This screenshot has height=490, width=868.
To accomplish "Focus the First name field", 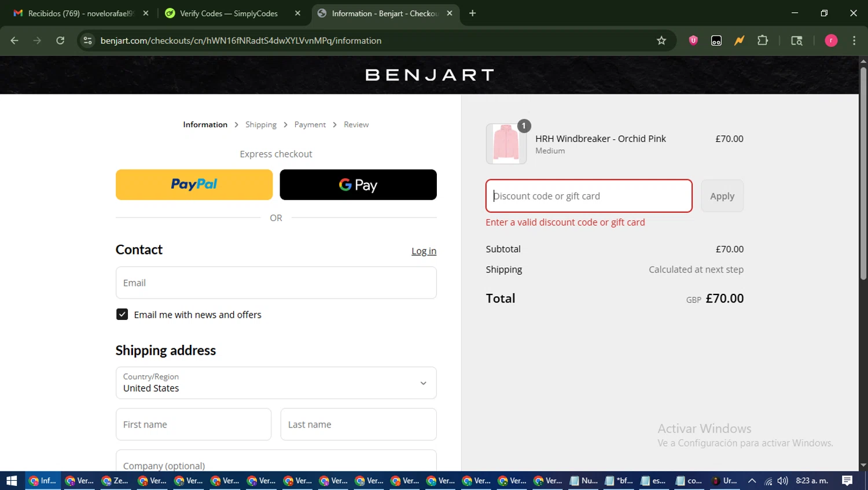I will tap(193, 425).
